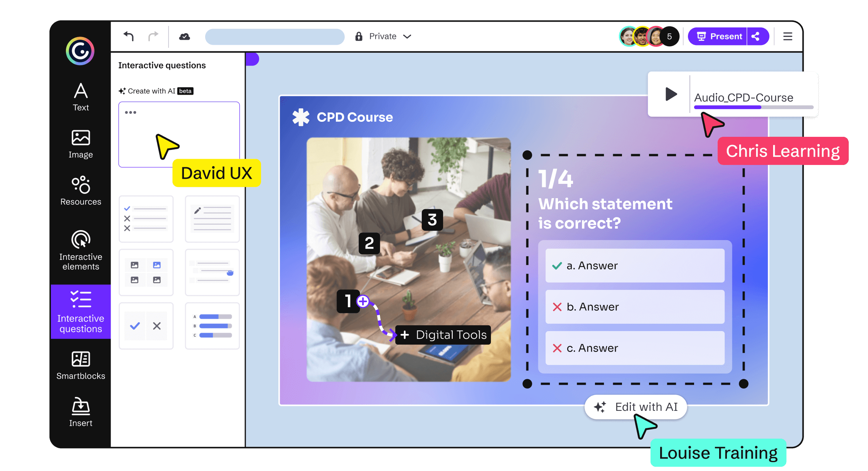Open the hamburger menu top right

(787, 37)
